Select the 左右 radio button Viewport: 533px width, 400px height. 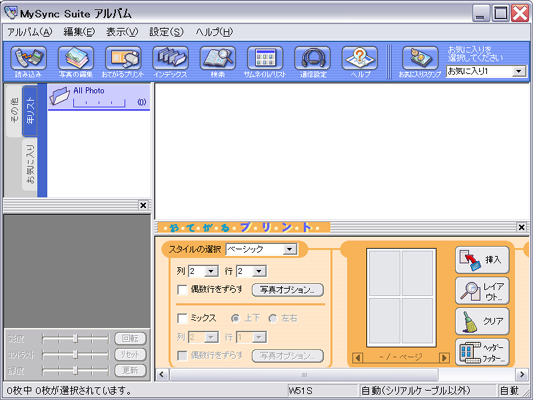click(273, 318)
